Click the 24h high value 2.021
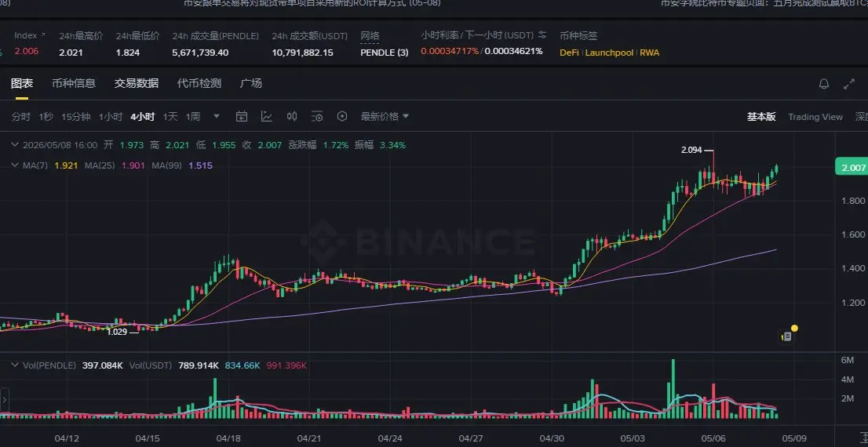Image resolution: width=868 pixels, height=447 pixels. pyautogui.click(x=71, y=53)
